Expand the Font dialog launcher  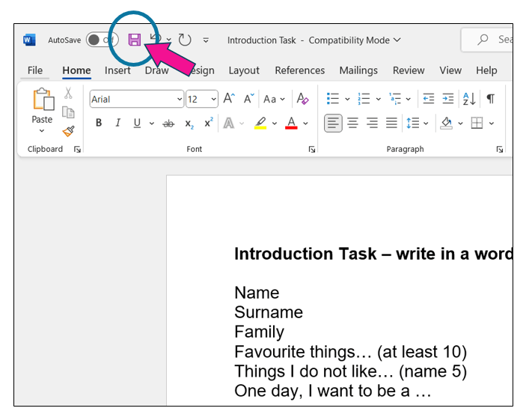(x=312, y=150)
